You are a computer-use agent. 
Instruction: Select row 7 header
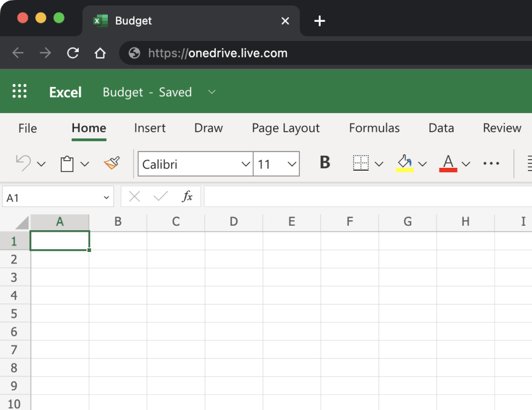tap(15, 349)
